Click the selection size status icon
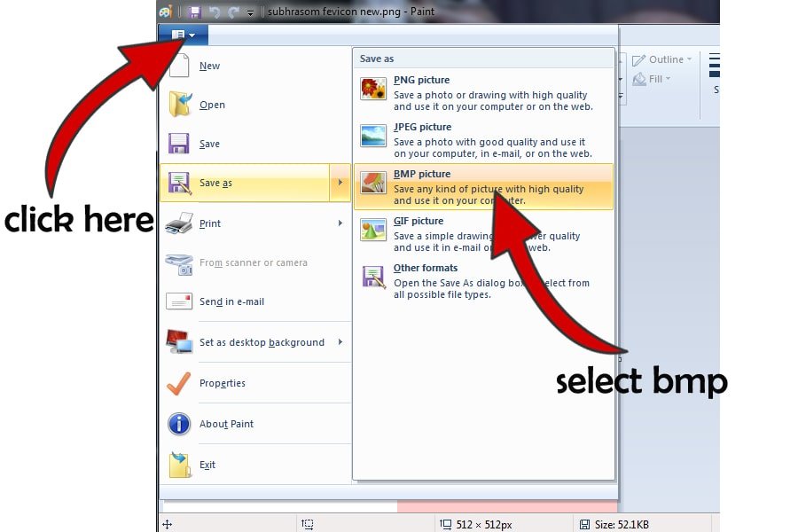798x532 pixels. point(307,524)
